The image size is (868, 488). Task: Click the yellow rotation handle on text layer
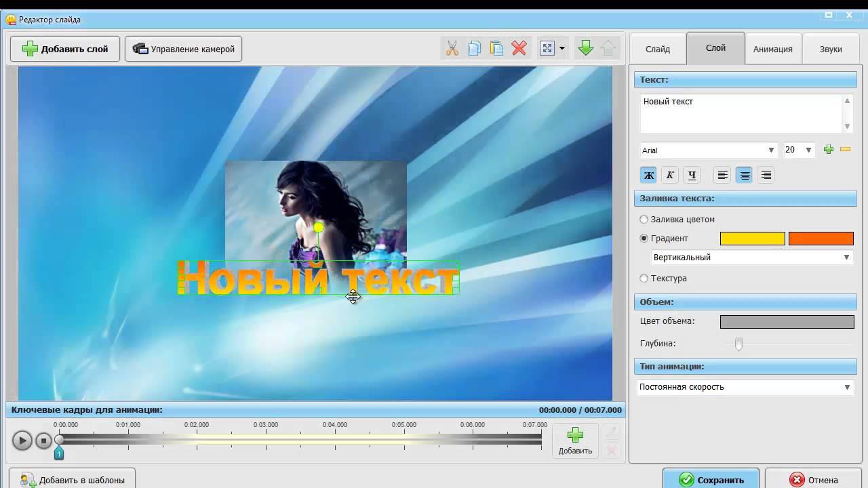pos(319,228)
